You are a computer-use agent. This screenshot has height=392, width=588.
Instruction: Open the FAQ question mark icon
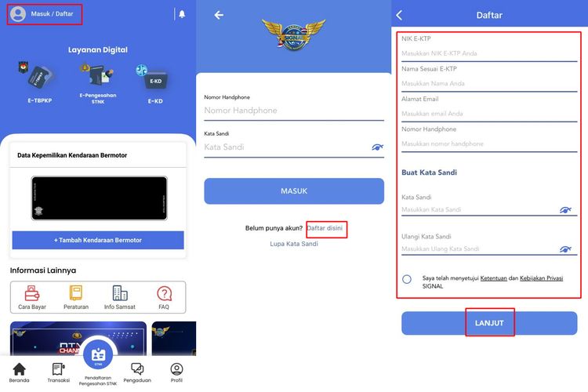click(x=165, y=294)
